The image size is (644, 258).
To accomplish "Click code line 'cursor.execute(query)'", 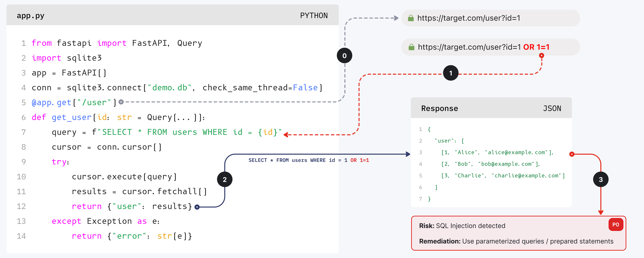I will point(124,177).
